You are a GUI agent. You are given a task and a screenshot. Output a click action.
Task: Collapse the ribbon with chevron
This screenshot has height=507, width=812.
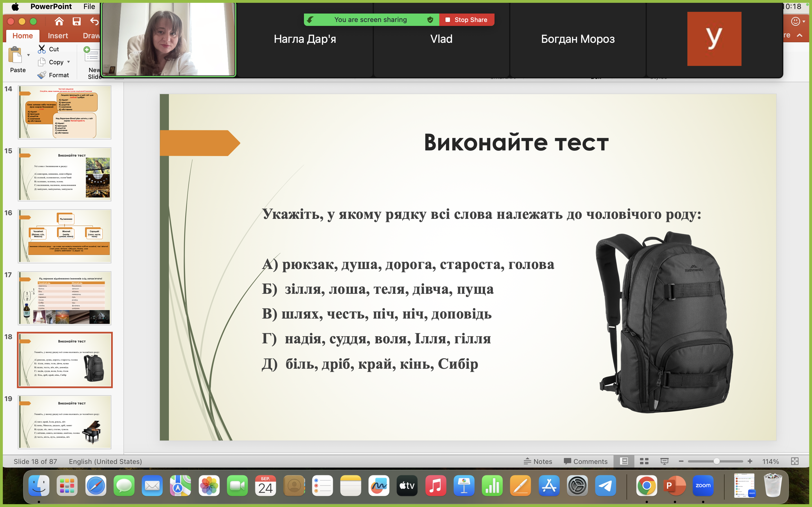pyautogui.click(x=800, y=35)
